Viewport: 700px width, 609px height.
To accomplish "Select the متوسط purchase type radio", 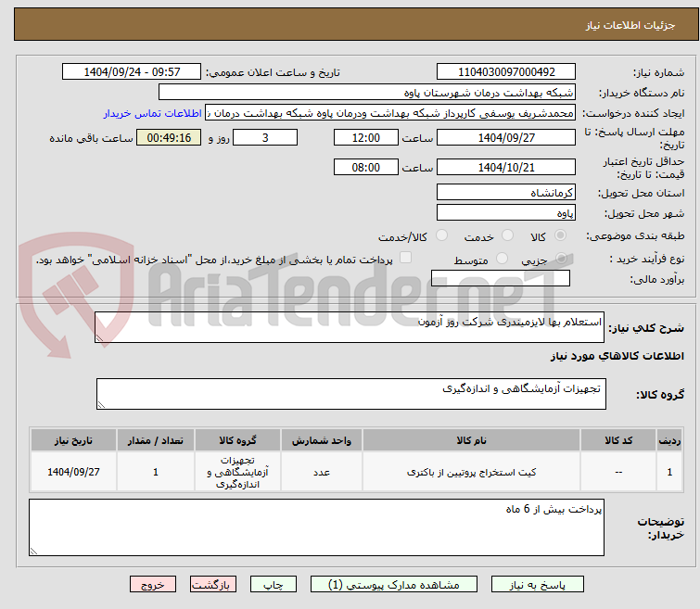I will click(x=502, y=259).
